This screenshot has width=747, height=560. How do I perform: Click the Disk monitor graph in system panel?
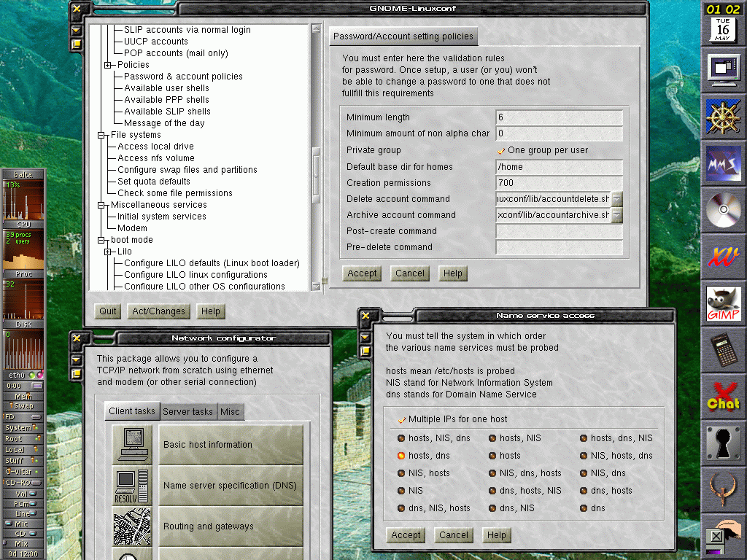point(23,300)
